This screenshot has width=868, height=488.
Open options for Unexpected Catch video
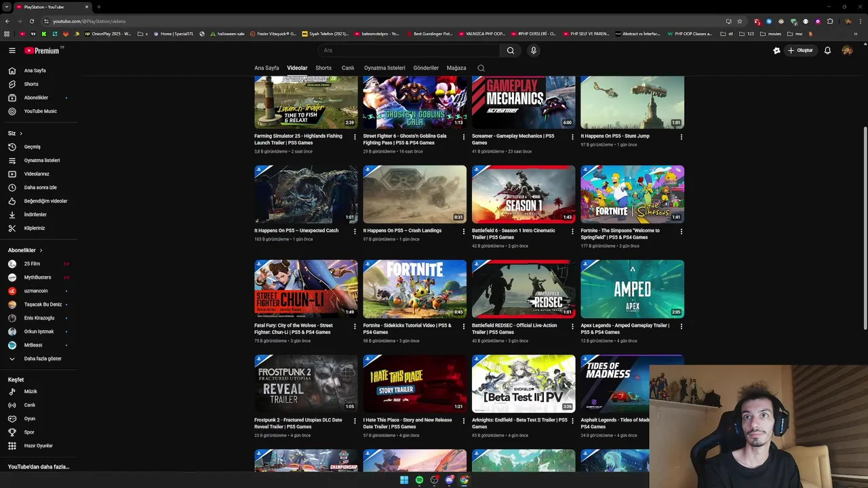[355, 231]
